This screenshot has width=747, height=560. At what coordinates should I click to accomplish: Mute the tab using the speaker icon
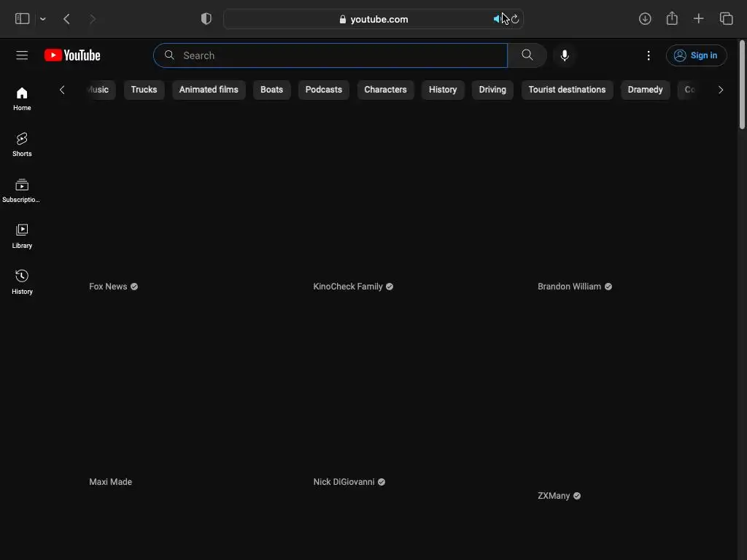(496, 19)
